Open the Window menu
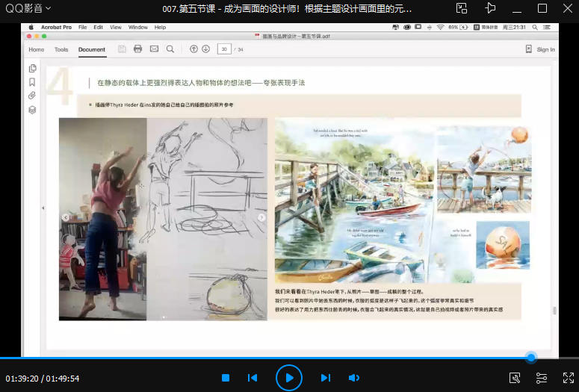The height and width of the screenshot is (392, 579). pyautogui.click(x=137, y=27)
